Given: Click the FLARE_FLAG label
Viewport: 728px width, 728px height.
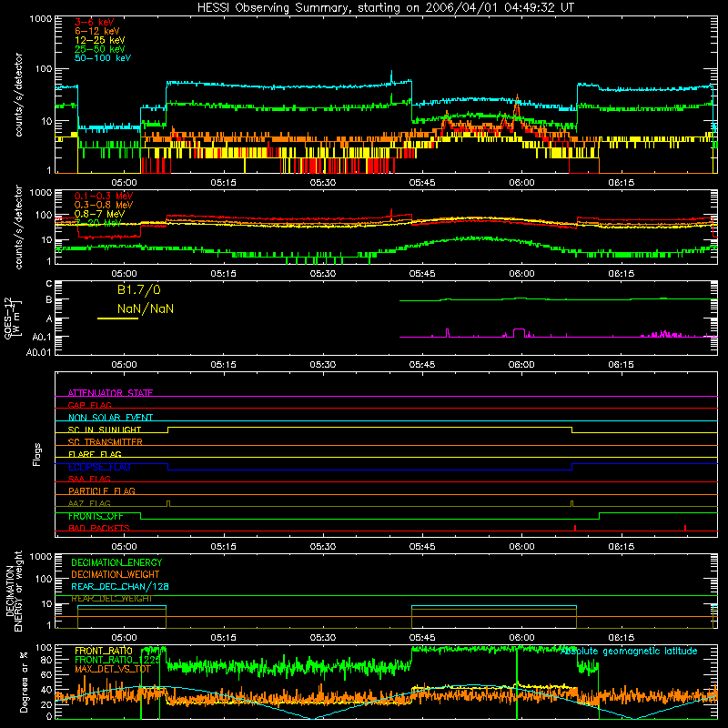Looking at the screenshot, I should (x=95, y=454).
